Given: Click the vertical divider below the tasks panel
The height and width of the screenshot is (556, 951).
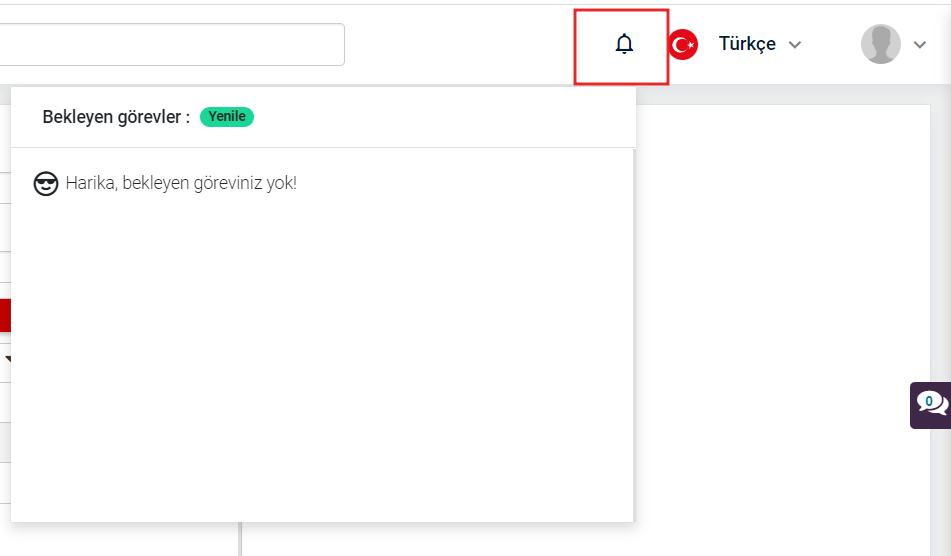Looking at the screenshot, I should click(x=240, y=539).
